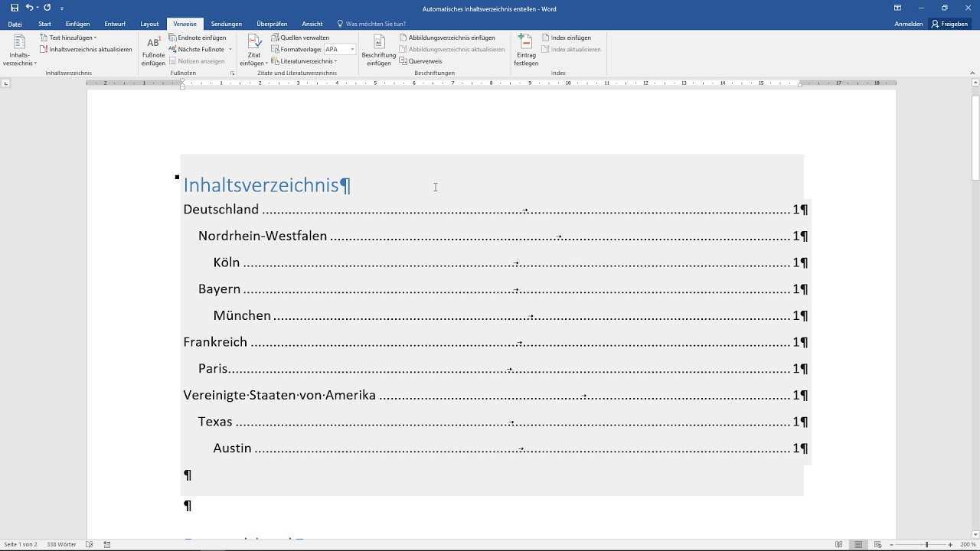
Task: Click Inhaltsverzeichnis aktualisieren in the ribbon
Action: pyautogui.click(x=86, y=49)
